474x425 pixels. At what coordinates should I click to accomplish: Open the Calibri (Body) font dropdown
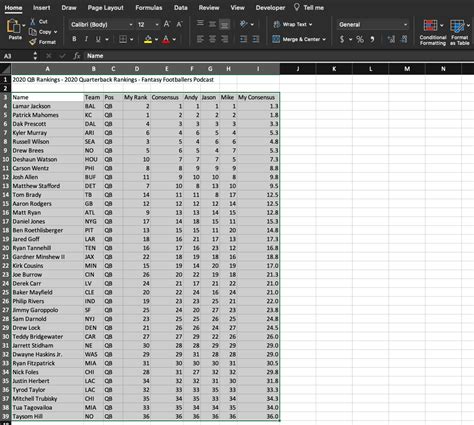131,24
